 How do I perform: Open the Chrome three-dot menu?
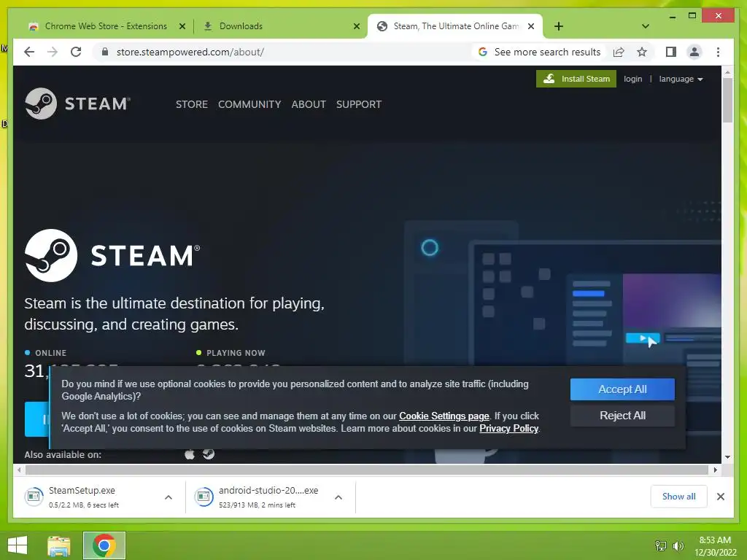(x=718, y=52)
